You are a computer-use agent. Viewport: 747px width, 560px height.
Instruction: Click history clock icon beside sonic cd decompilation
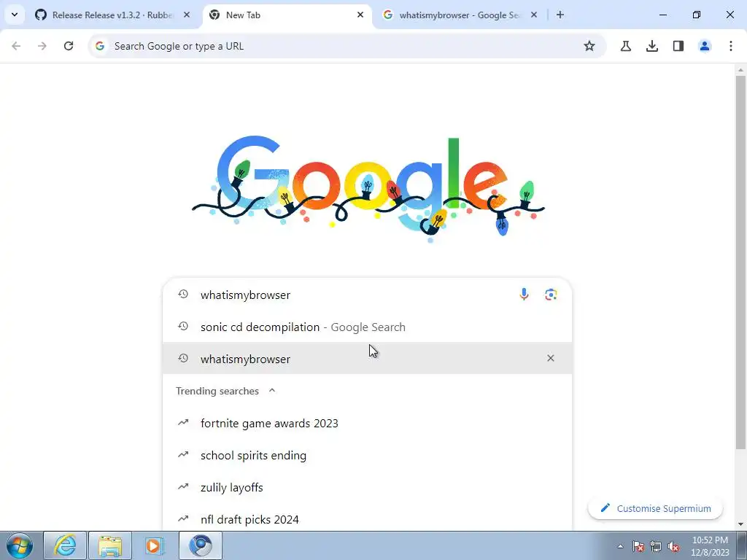coord(183,327)
